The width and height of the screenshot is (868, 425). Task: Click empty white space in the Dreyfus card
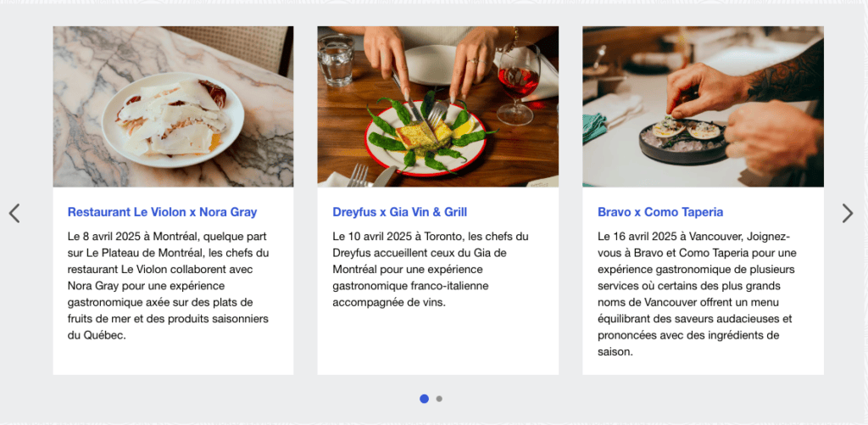point(437,344)
